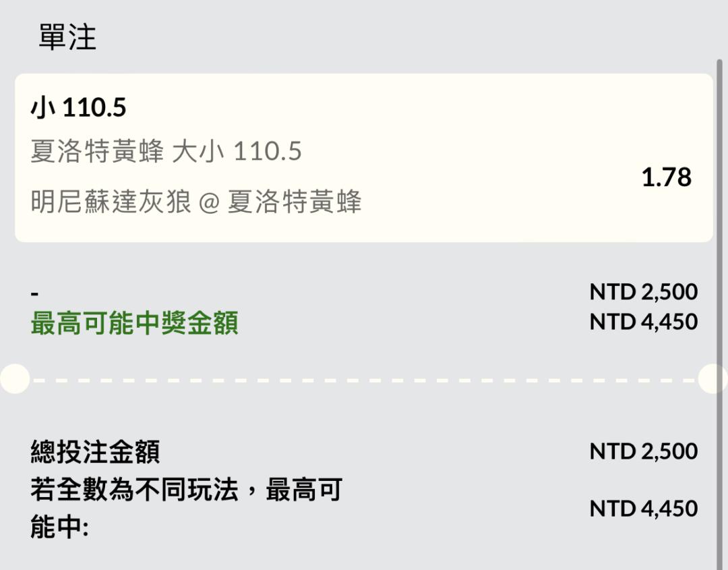Click the NTD 2,500 stake amount
The width and height of the screenshot is (728, 570).
(644, 292)
